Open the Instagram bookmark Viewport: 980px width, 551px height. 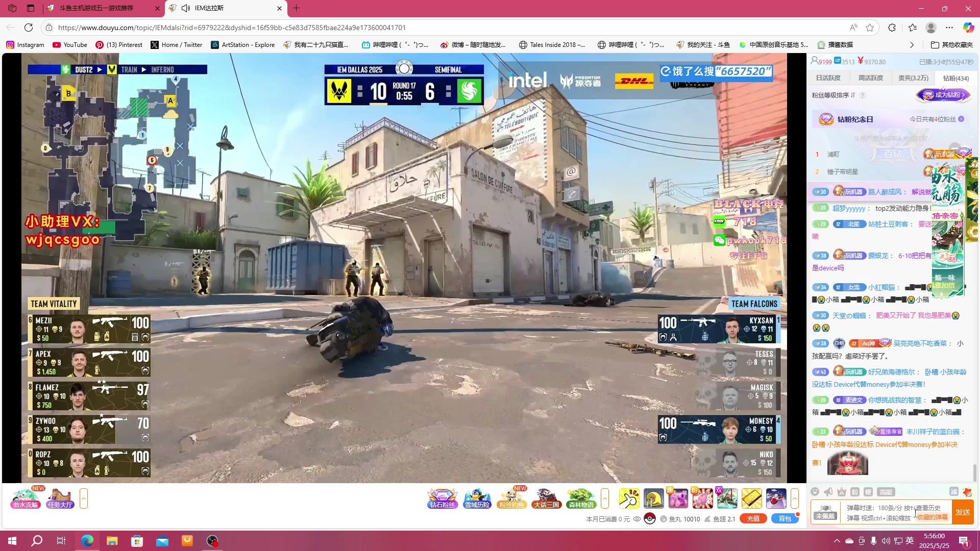pyautogui.click(x=25, y=45)
